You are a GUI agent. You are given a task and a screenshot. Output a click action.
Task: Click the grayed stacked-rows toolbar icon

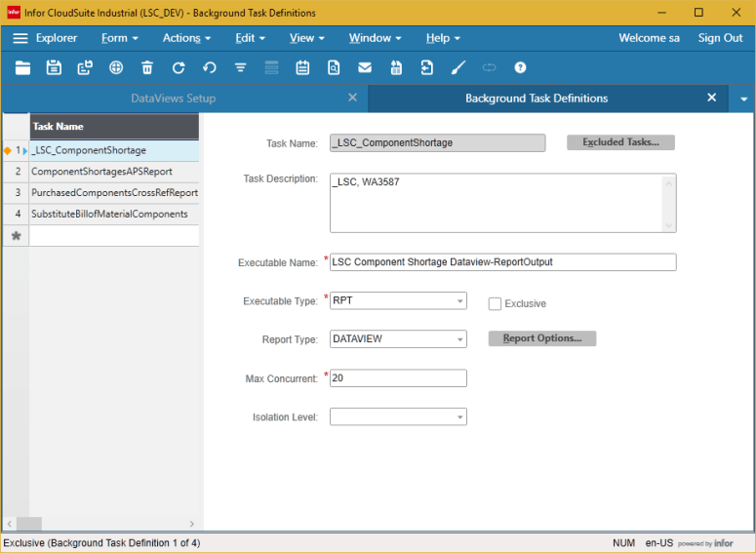pyautogui.click(x=271, y=68)
